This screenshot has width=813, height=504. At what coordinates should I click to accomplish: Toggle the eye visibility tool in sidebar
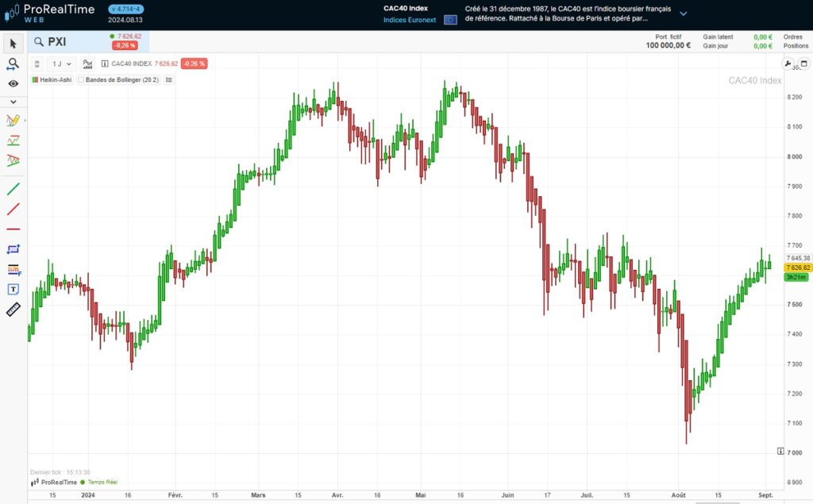(13, 83)
